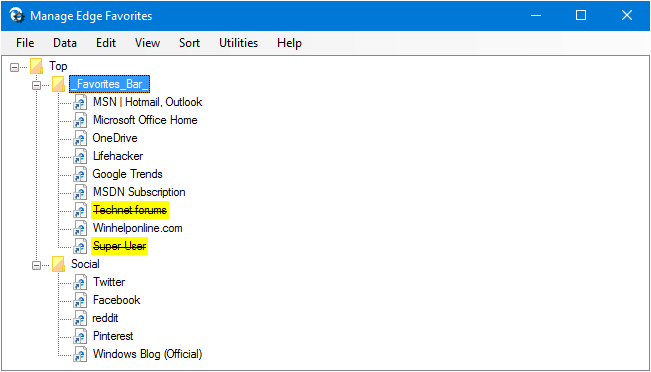Screen dimensions: 651x372
Task: Select the Lifehacker favorite
Action: point(118,156)
